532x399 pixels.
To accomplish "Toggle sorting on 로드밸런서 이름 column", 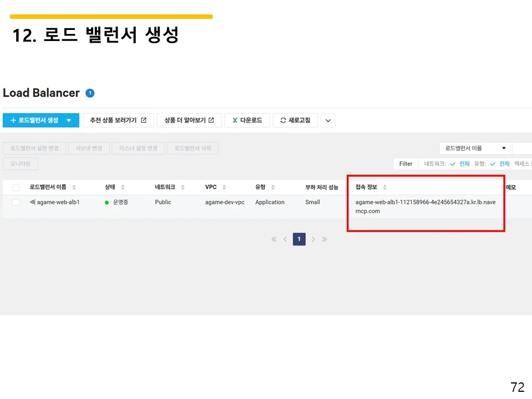I will (75, 187).
